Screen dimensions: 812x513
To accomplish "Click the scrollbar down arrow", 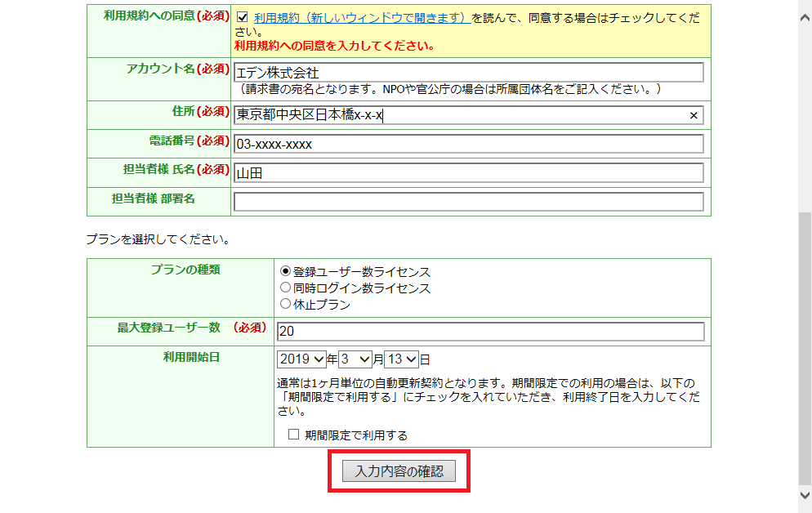I will [x=805, y=495].
